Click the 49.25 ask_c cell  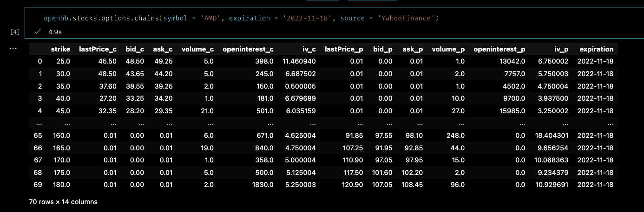(164, 61)
